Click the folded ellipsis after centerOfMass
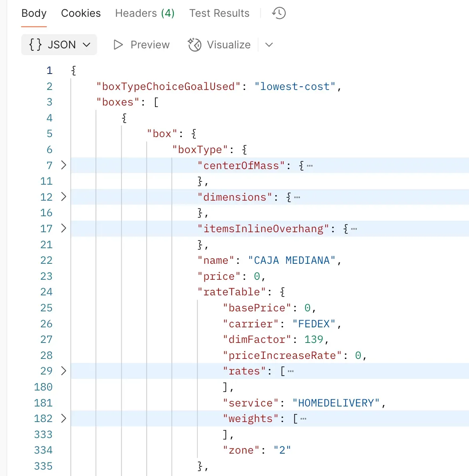Viewport: 469px width, 476px height. click(x=310, y=166)
